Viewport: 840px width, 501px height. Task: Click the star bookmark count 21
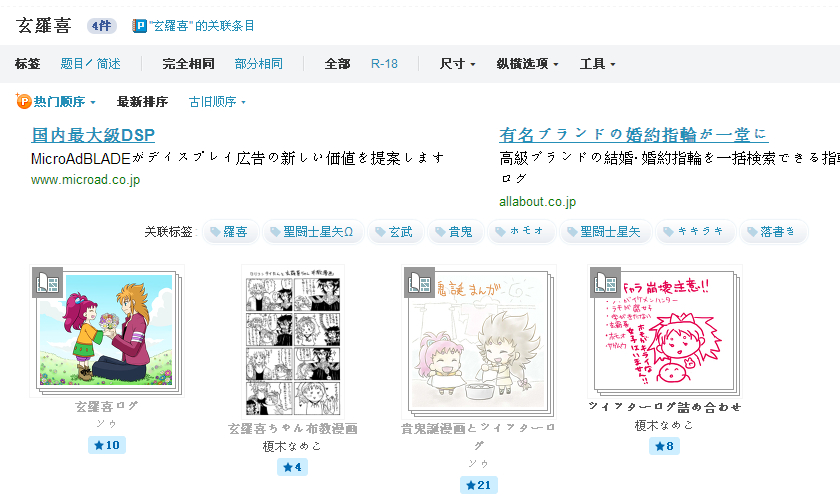[x=479, y=485]
